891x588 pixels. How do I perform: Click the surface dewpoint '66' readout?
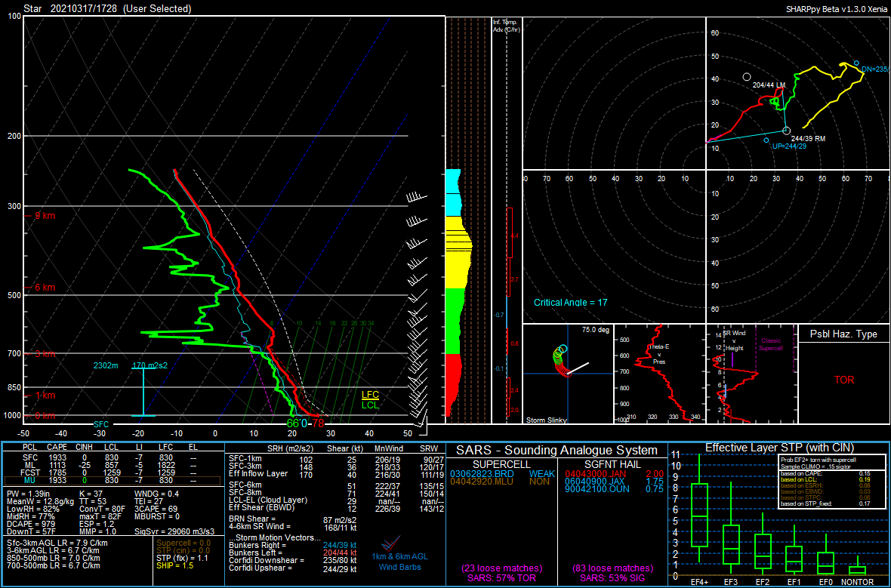click(x=293, y=423)
